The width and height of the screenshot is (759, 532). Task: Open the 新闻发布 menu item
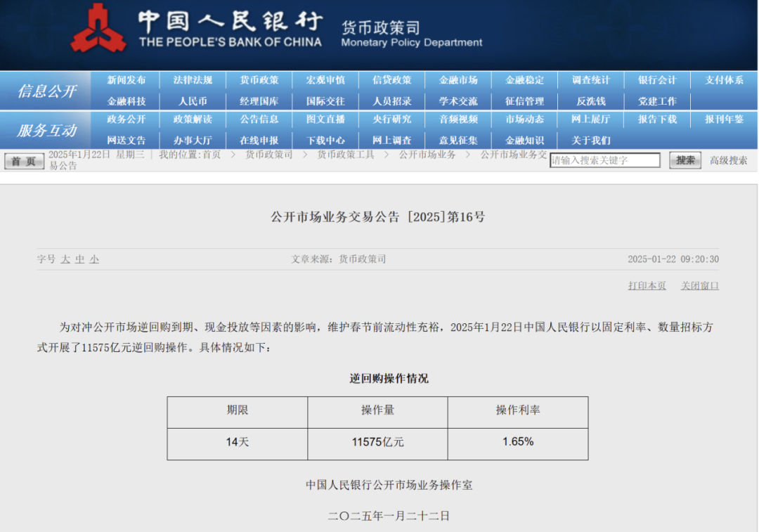pos(126,80)
